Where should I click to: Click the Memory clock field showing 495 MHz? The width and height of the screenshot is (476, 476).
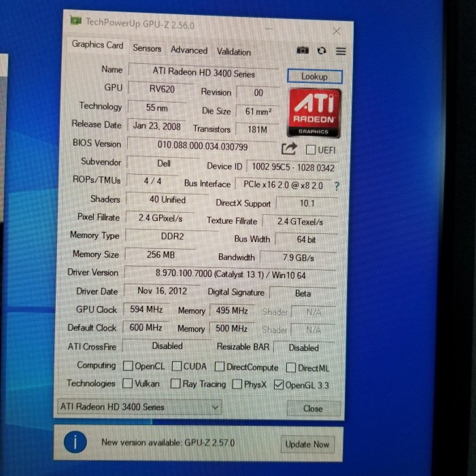coord(232,311)
